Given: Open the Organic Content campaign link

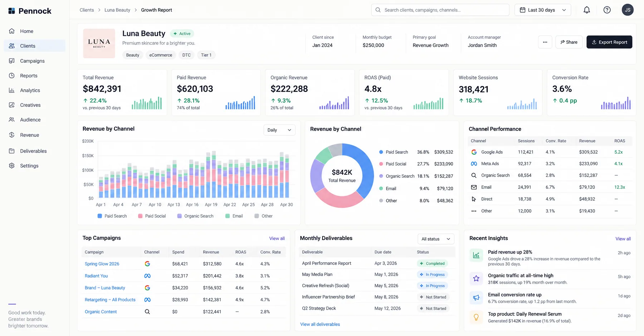Looking at the screenshot, I should pos(101,312).
